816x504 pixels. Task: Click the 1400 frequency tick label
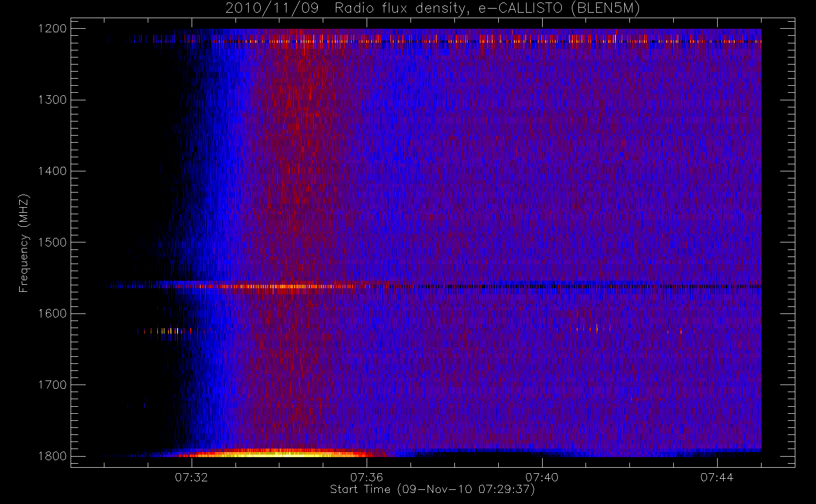coord(52,171)
